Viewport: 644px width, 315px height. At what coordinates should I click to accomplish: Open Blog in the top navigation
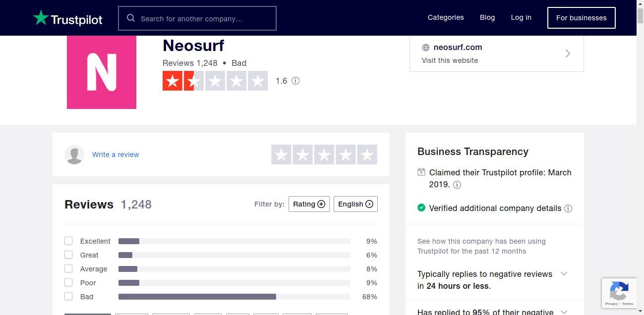pyautogui.click(x=487, y=17)
